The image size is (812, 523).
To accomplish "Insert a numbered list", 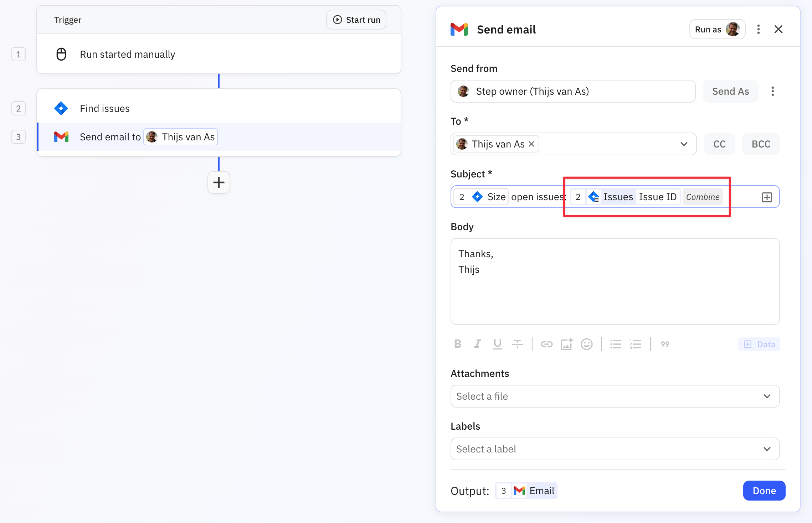I will [x=636, y=344].
